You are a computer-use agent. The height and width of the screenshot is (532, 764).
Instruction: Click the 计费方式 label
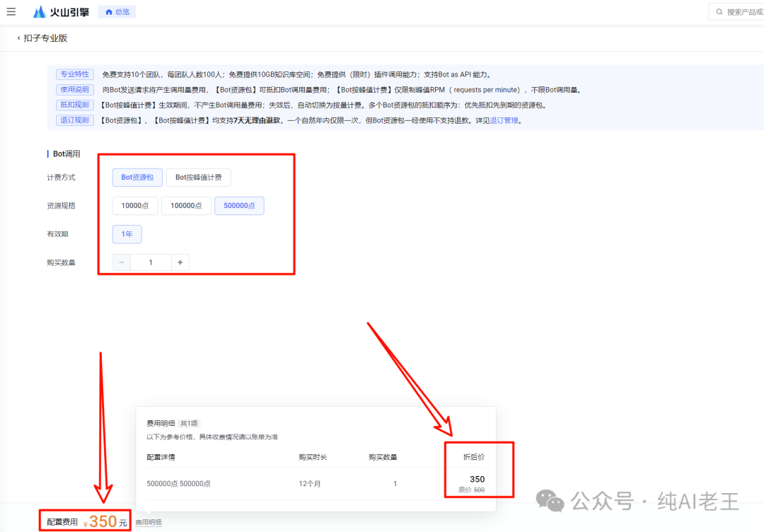pos(61,178)
